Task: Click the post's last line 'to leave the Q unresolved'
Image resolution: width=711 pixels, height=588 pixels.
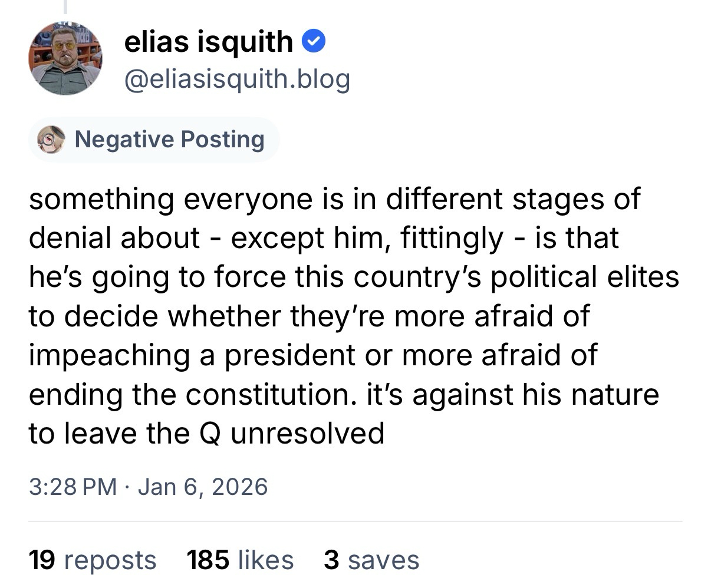Action: [x=206, y=433]
